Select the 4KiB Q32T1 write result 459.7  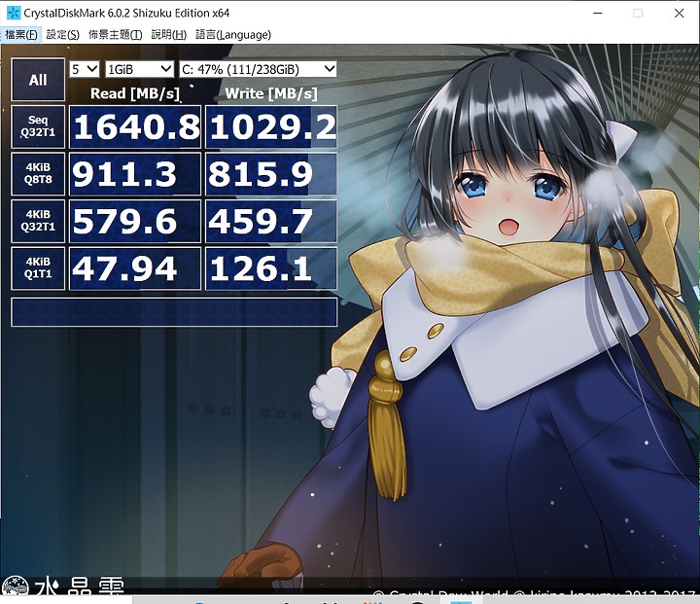[271, 221]
